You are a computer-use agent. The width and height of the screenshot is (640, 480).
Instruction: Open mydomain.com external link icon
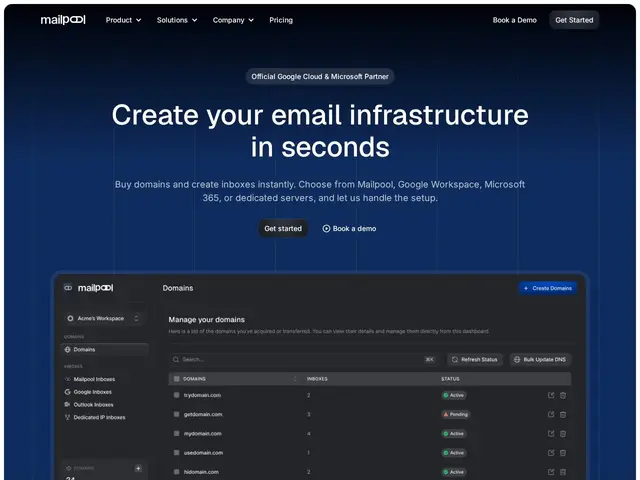551,433
